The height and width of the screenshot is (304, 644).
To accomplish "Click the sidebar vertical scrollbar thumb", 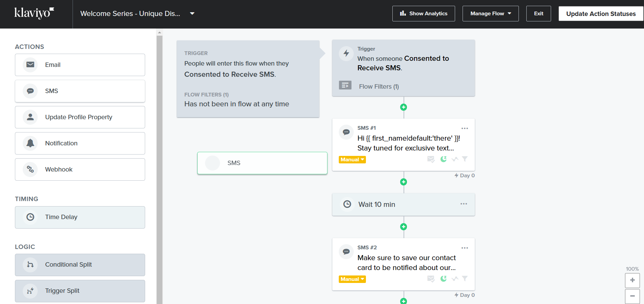I will [159, 170].
